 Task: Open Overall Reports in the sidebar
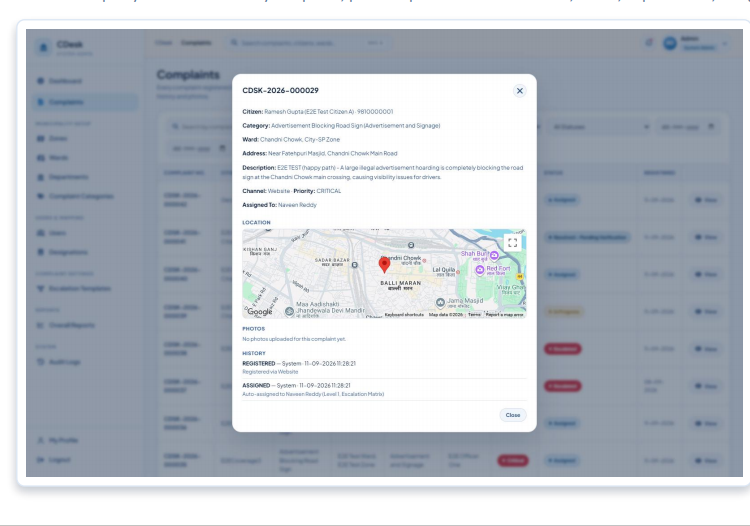tap(86, 325)
